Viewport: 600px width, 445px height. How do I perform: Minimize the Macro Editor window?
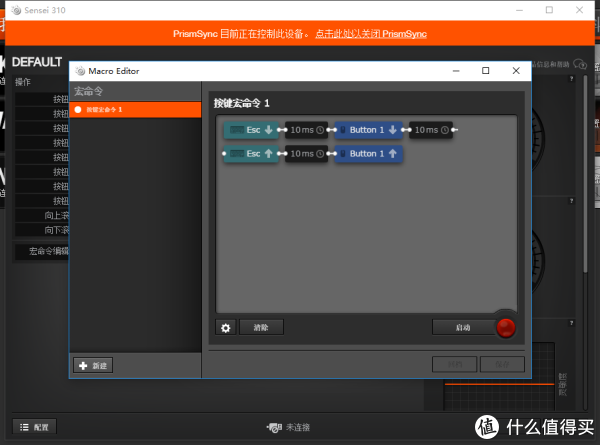pos(456,71)
